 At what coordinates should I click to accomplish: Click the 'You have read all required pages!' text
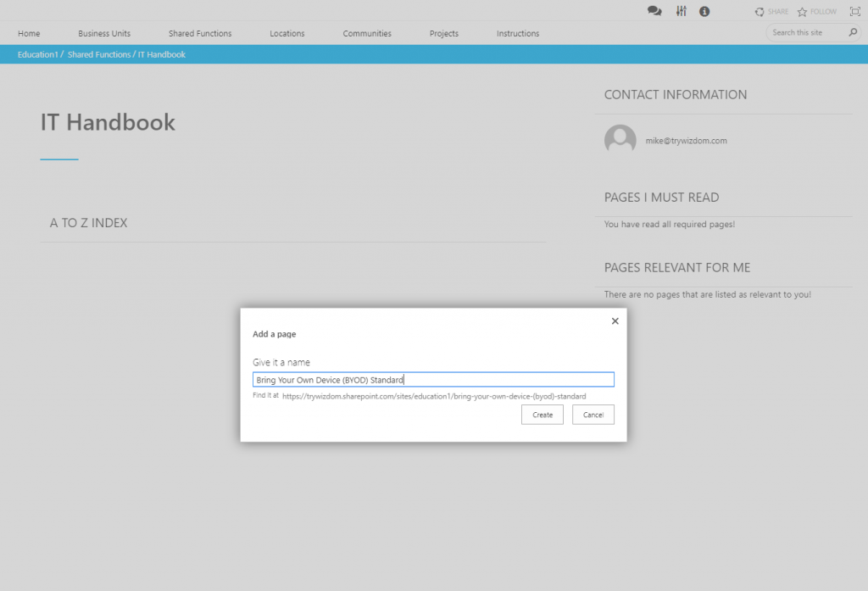670,225
